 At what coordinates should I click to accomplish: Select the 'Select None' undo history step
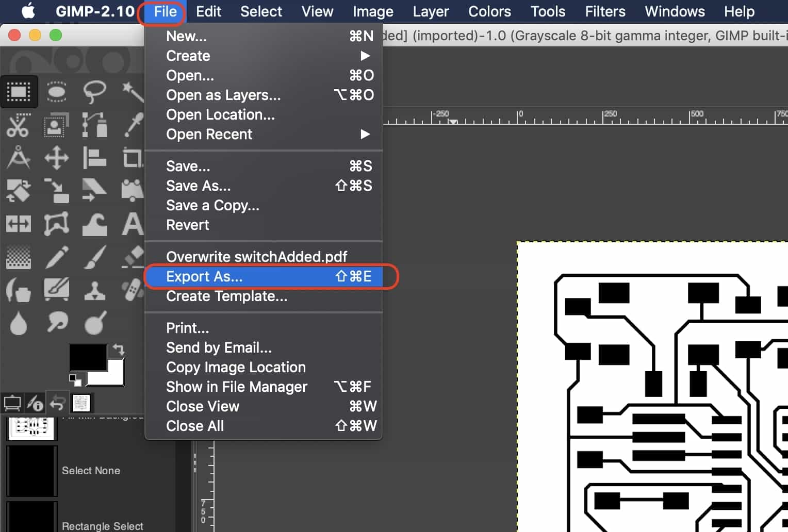click(91, 471)
